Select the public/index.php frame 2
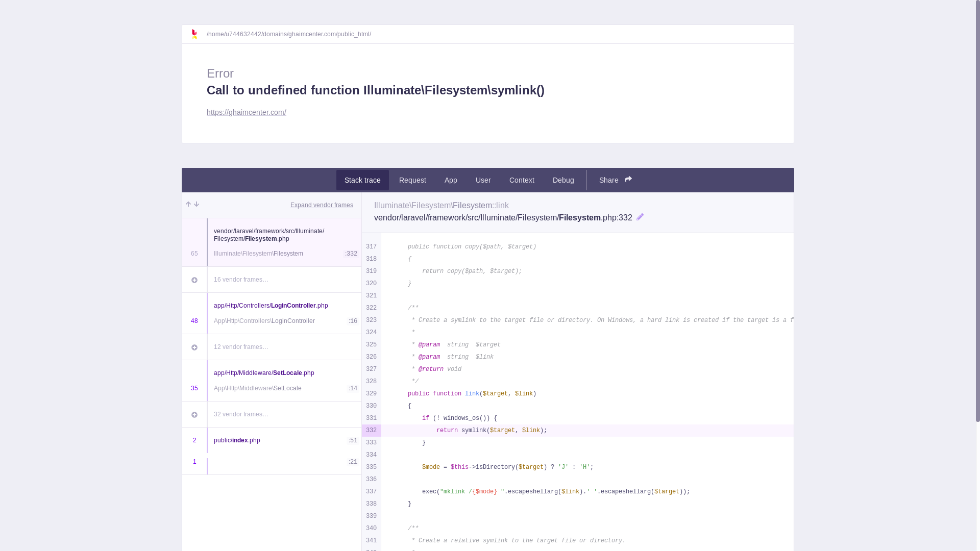This screenshot has height=551, width=980. [x=272, y=440]
